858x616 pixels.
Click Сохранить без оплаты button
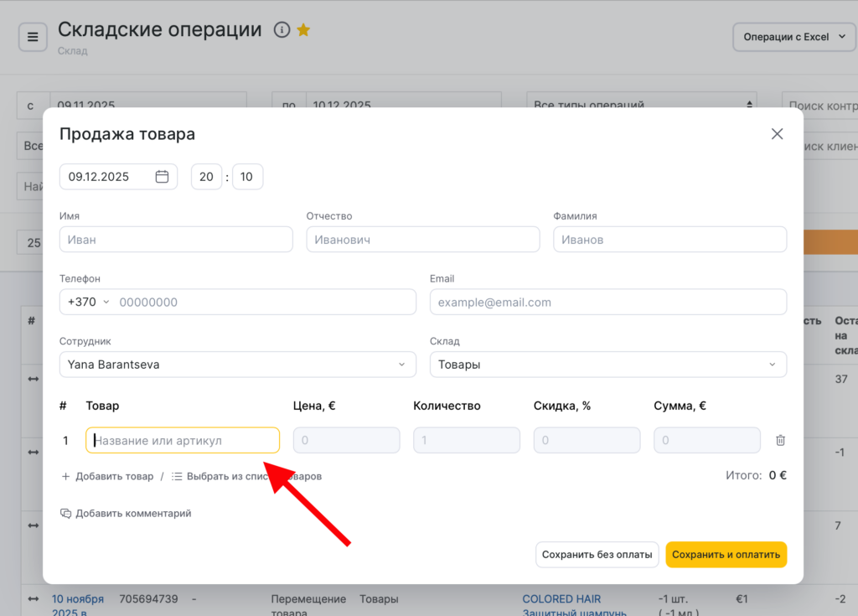pyautogui.click(x=597, y=555)
